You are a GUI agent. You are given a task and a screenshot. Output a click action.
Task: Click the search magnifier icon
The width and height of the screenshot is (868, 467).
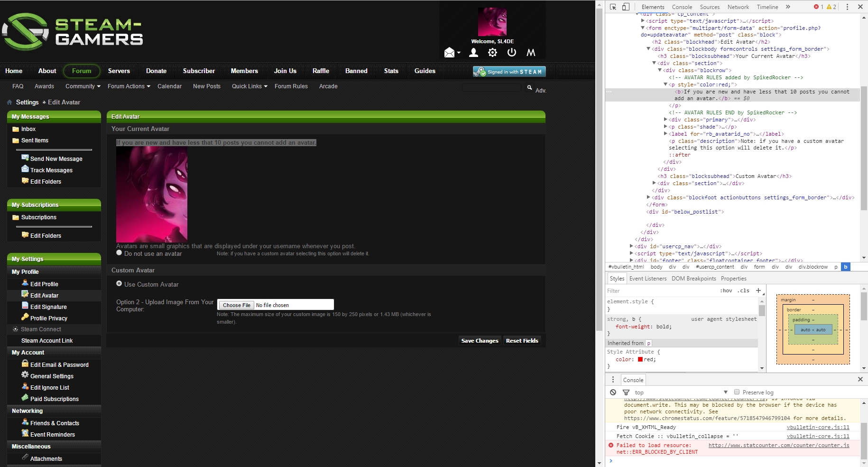coord(530,87)
